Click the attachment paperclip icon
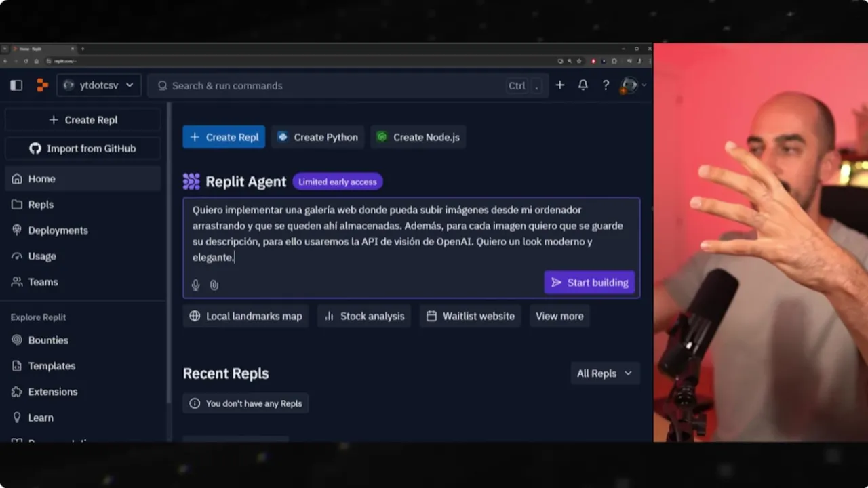This screenshot has width=868, height=488. point(214,285)
